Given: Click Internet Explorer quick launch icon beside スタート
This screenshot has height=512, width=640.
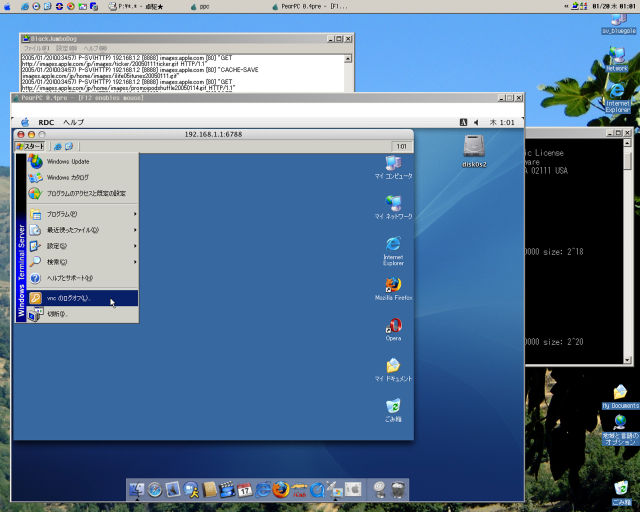Looking at the screenshot, I should [58, 146].
